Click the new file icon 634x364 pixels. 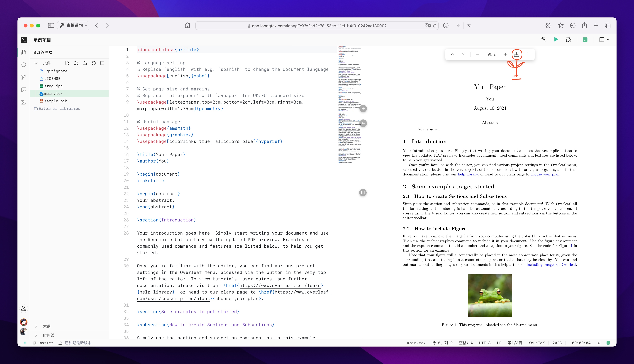pos(67,63)
